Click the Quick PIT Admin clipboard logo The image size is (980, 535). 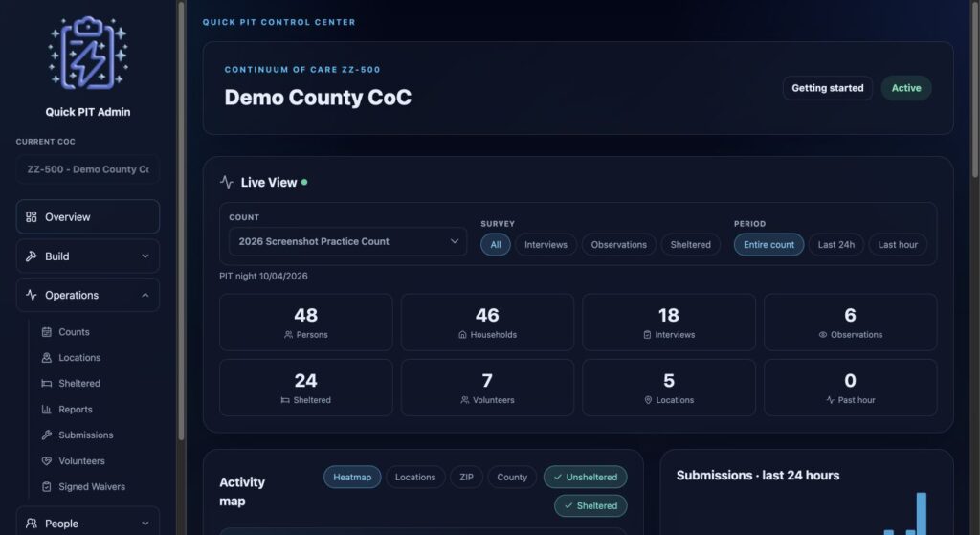pyautogui.click(x=88, y=53)
